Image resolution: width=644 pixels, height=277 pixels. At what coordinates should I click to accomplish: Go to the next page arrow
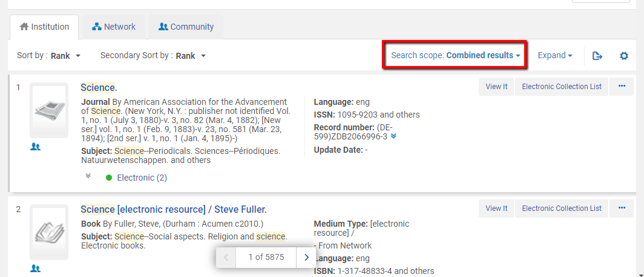[306, 257]
